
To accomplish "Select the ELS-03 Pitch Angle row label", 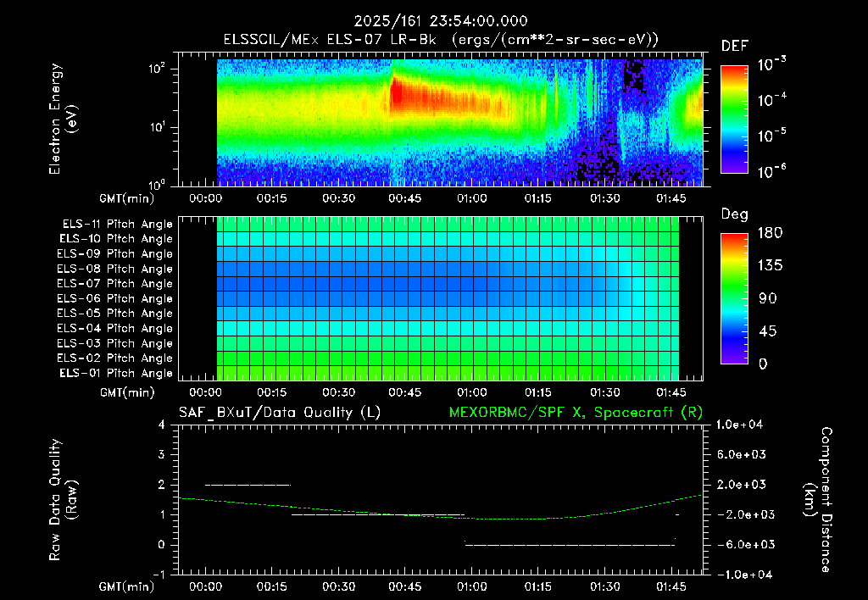I will [115, 343].
